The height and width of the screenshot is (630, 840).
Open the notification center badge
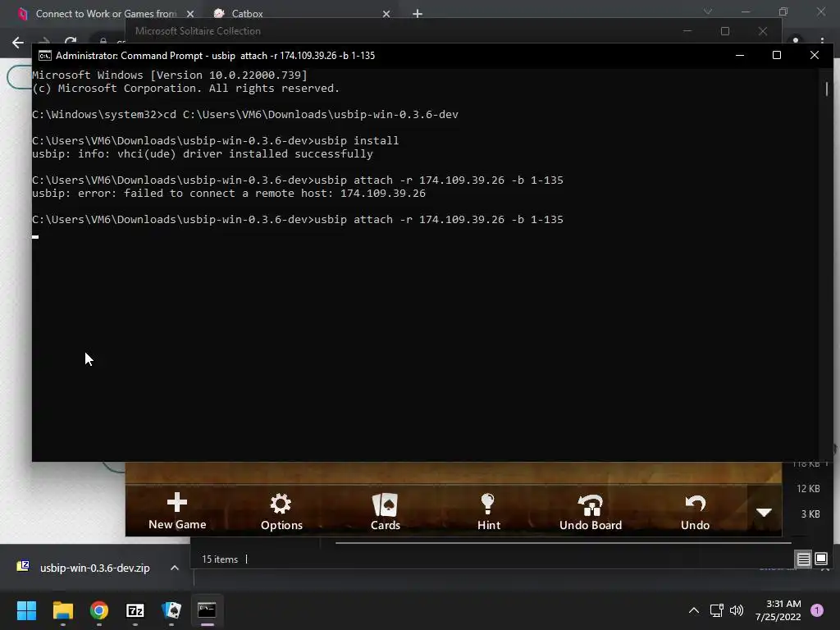[x=817, y=610]
